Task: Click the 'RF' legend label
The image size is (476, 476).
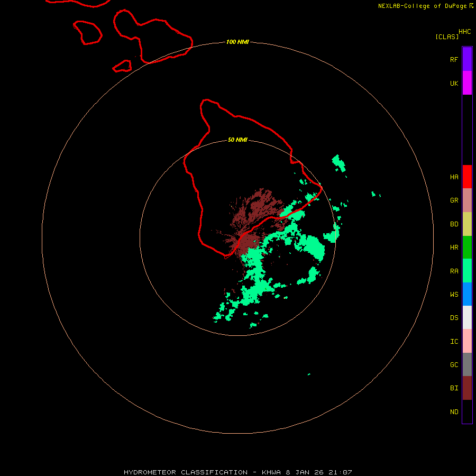Action: click(454, 59)
